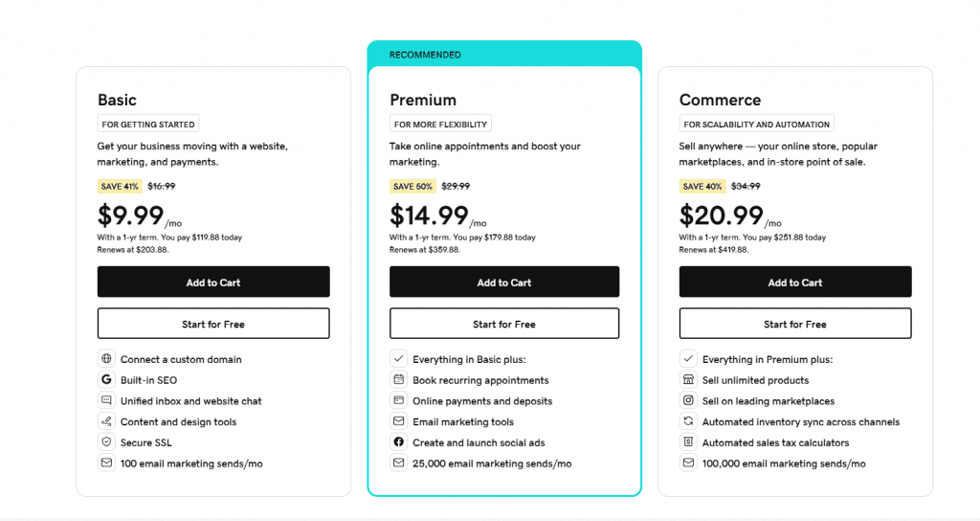Click the storefront icon beside Sell unlimited products
This screenshot has width=980, height=521.
click(688, 379)
